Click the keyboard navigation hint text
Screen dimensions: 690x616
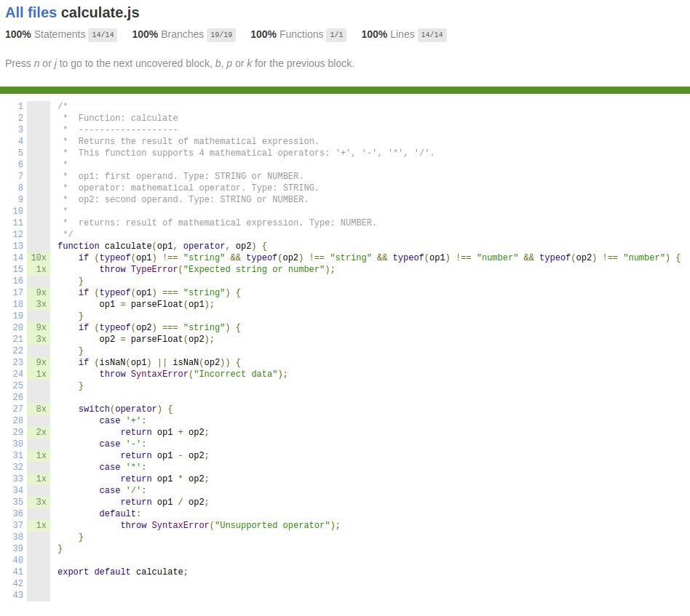click(180, 64)
